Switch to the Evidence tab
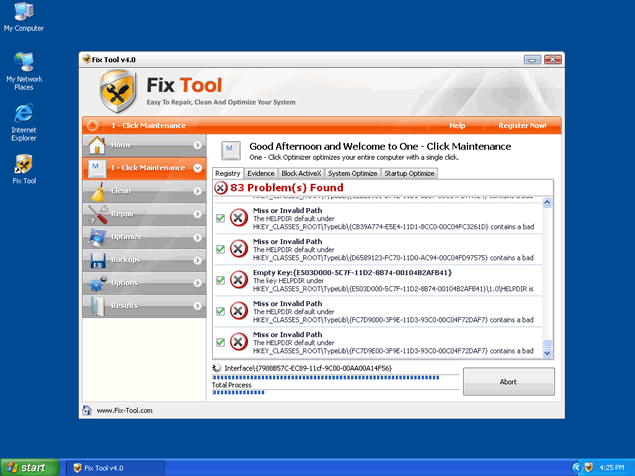Viewport: 635px width, 476px height. (261, 173)
